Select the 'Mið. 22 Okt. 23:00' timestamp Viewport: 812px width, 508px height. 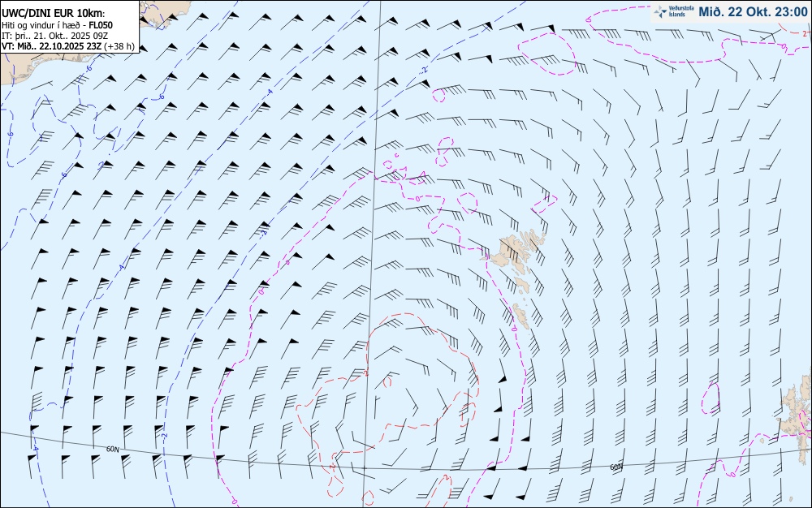[753, 12]
